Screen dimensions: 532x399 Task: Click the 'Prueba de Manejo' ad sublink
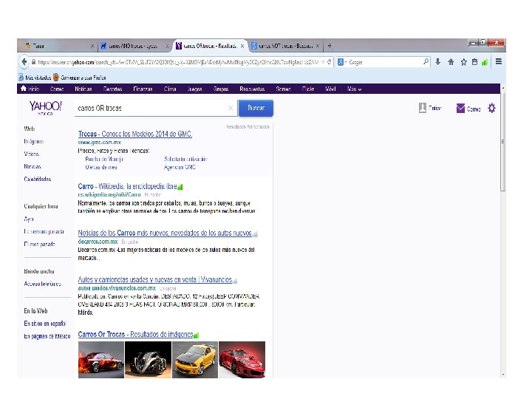pyautogui.click(x=104, y=159)
